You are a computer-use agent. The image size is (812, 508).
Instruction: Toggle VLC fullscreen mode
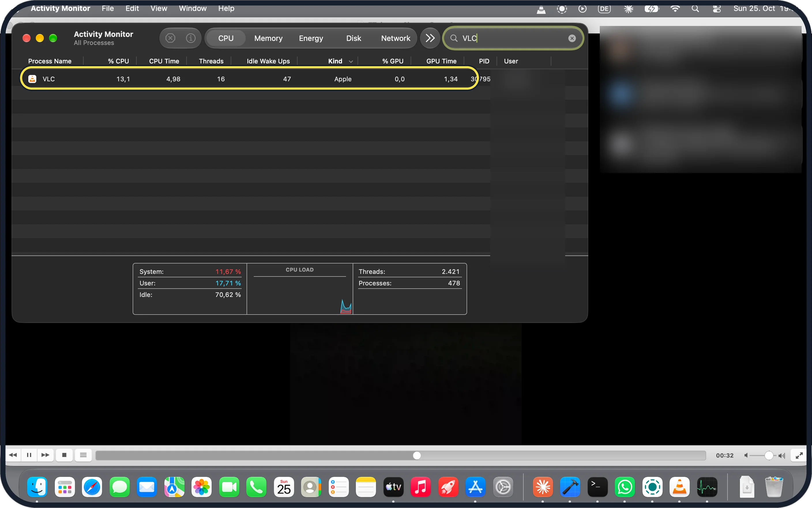point(799,456)
